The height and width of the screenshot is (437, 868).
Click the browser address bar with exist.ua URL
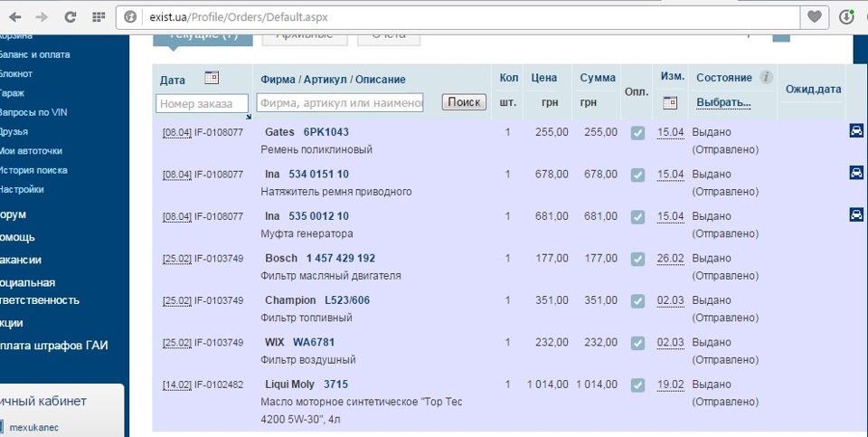[x=459, y=17]
